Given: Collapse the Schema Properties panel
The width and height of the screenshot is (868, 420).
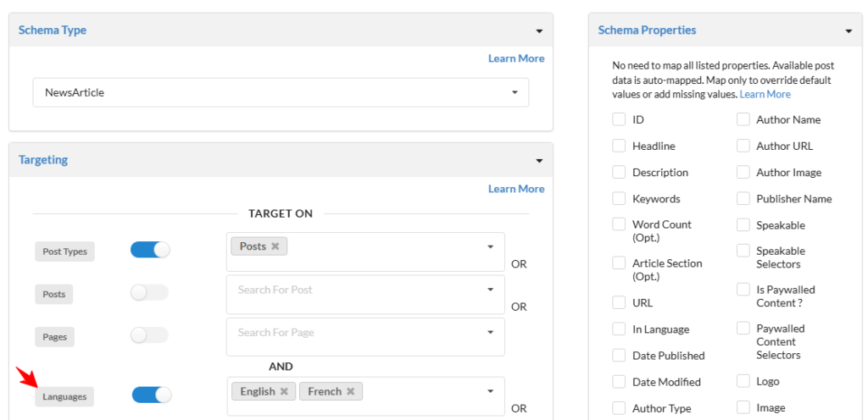Looking at the screenshot, I should (x=849, y=31).
